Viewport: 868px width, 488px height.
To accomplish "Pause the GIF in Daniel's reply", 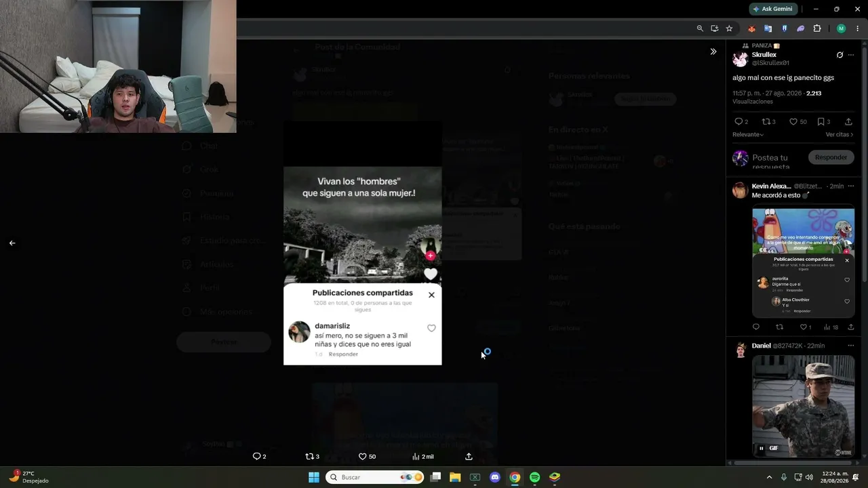I will pyautogui.click(x=762, y=448).
